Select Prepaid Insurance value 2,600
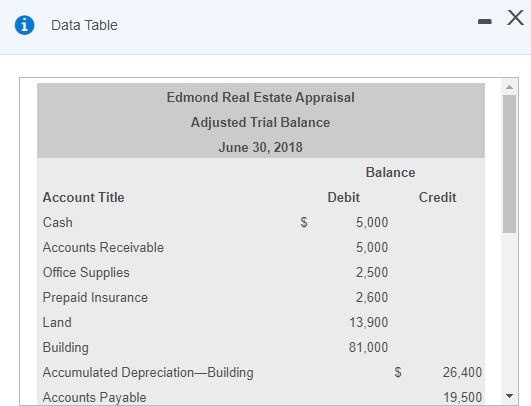531x406 pixels. coord(372,298)
